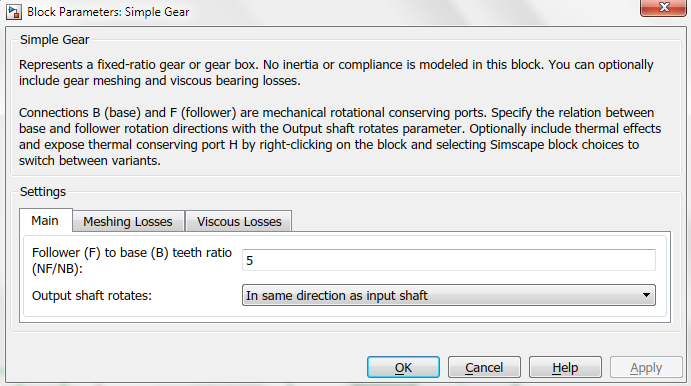Close the Block Parameters dialog window
Screen dimensions: 691x386
point(663,7)
